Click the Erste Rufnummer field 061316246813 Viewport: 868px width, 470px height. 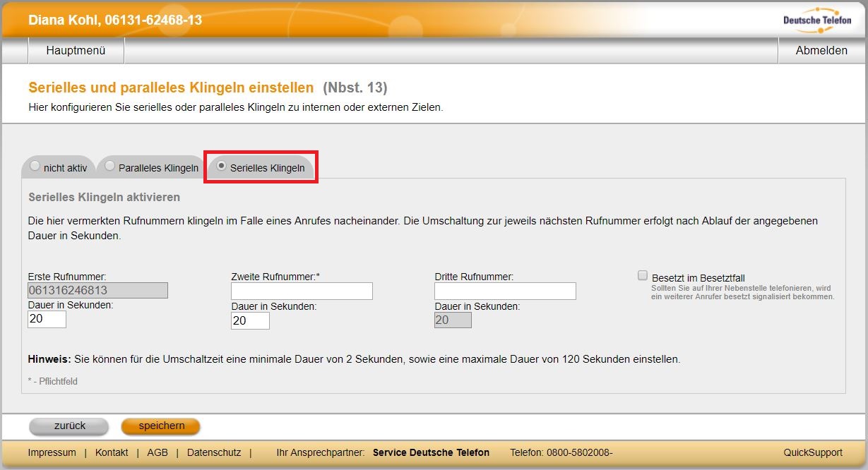(97, 290)
